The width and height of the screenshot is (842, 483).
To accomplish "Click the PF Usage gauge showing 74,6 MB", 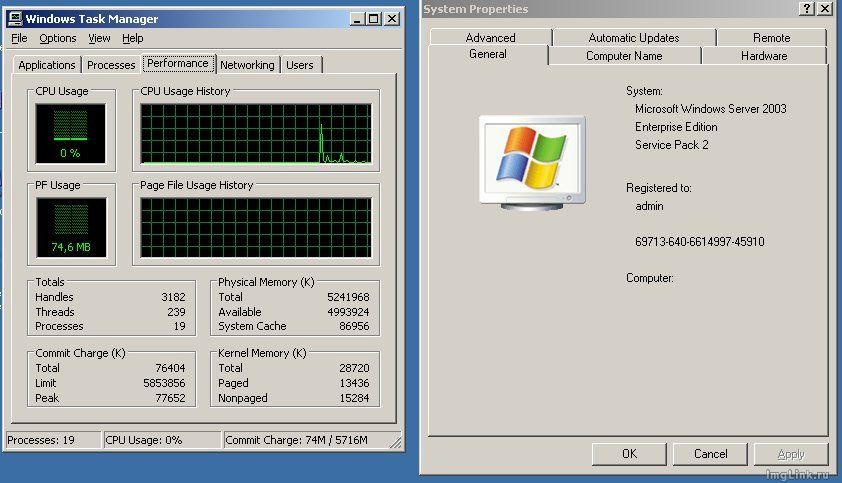I will click(71, 227).
